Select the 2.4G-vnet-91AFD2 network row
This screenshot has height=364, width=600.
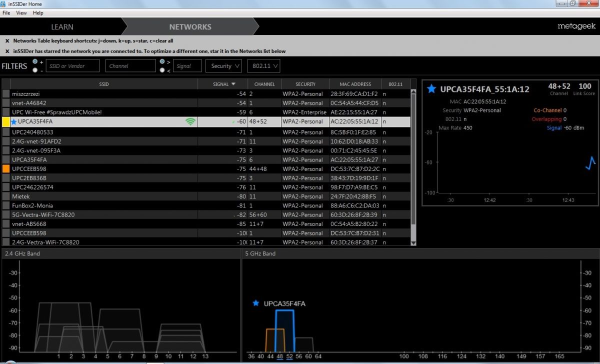206,141
